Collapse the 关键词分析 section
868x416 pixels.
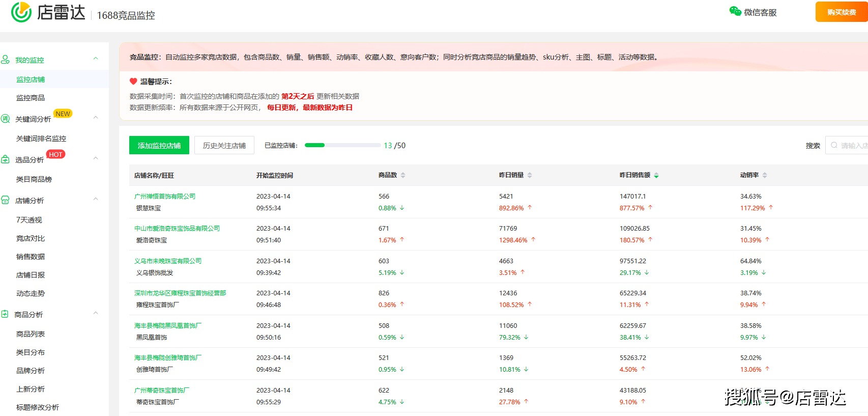click(x=96, y=118)
